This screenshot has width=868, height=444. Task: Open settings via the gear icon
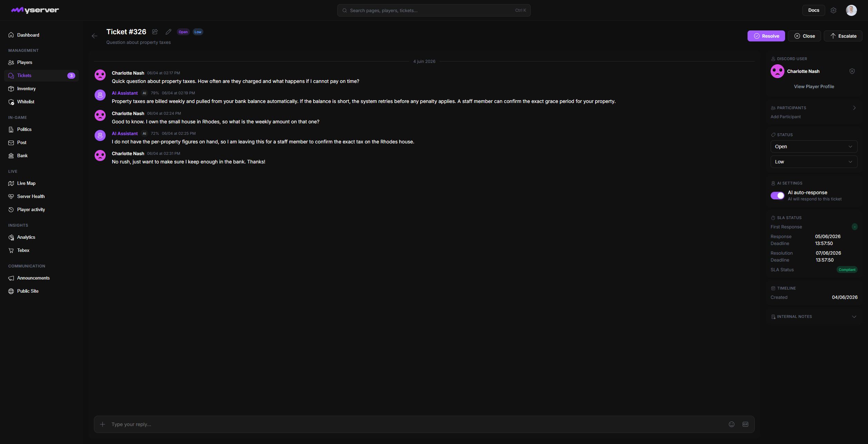833,10
